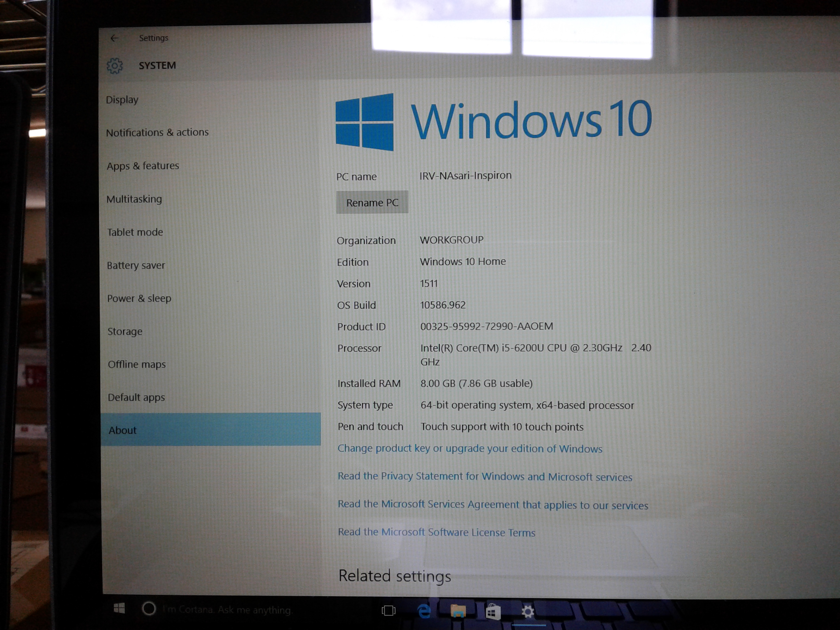Image resolution: width=840 pixels, height=630 pixels.
Task: Read the Privacy Statement link
Action: point(485,477)
